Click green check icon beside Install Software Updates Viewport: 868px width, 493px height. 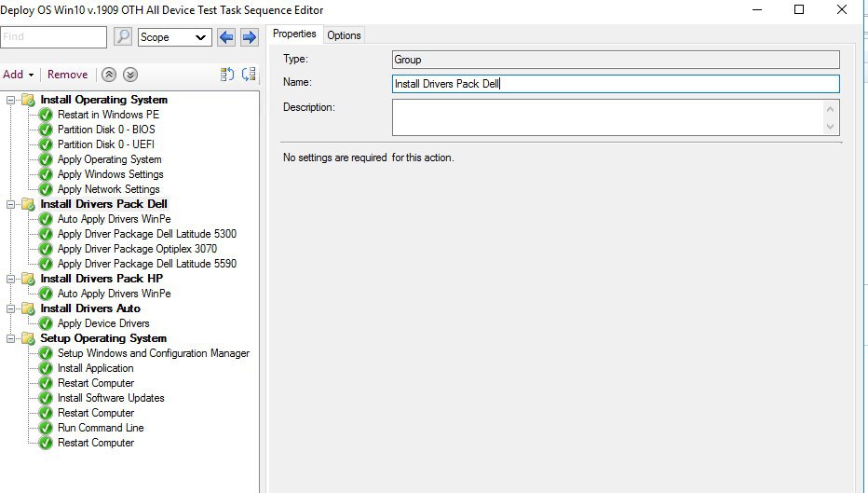tap(46, 398)
